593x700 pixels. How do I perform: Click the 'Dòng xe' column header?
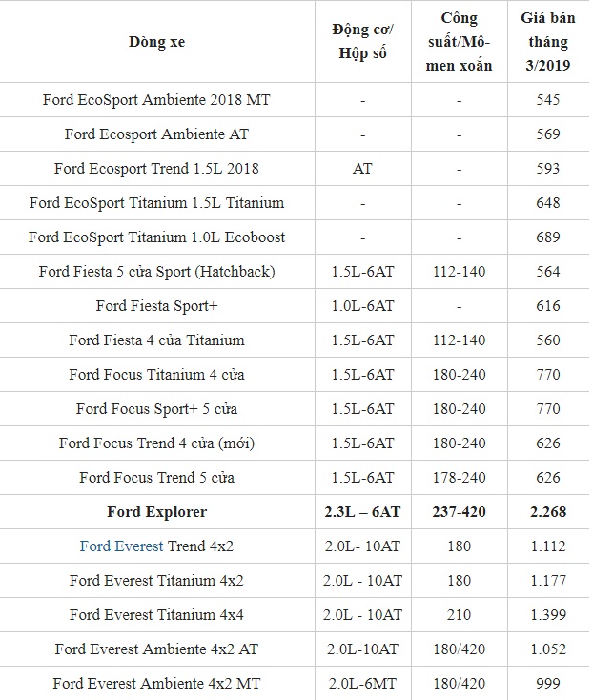156,42
